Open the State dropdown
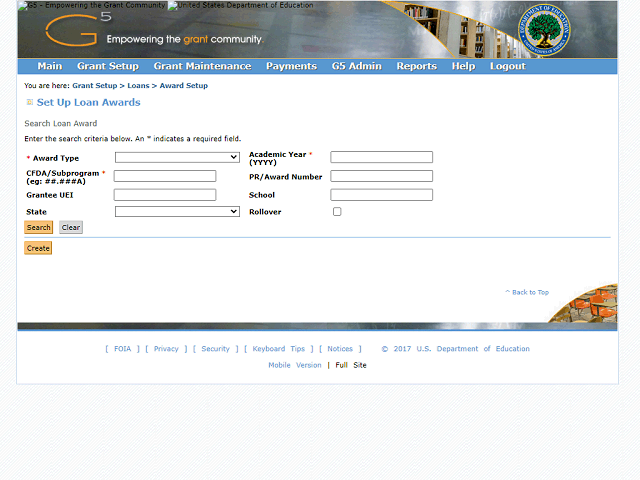This screenshot has height=480, width=640. coord(177,211)
